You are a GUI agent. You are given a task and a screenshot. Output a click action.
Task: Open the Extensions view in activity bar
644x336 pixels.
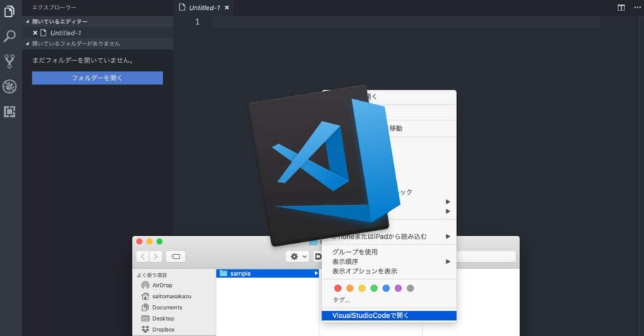pyautogui.click(x=9, y=111)
